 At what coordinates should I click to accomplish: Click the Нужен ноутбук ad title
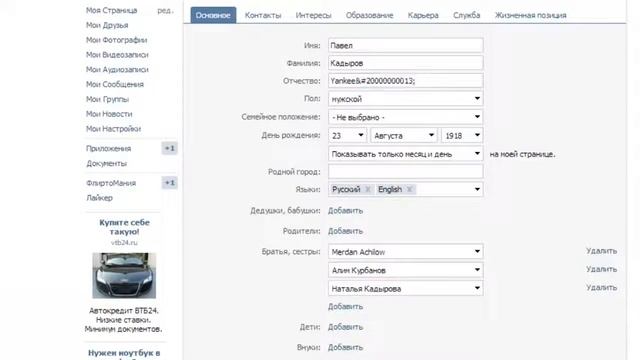(124, 353)
